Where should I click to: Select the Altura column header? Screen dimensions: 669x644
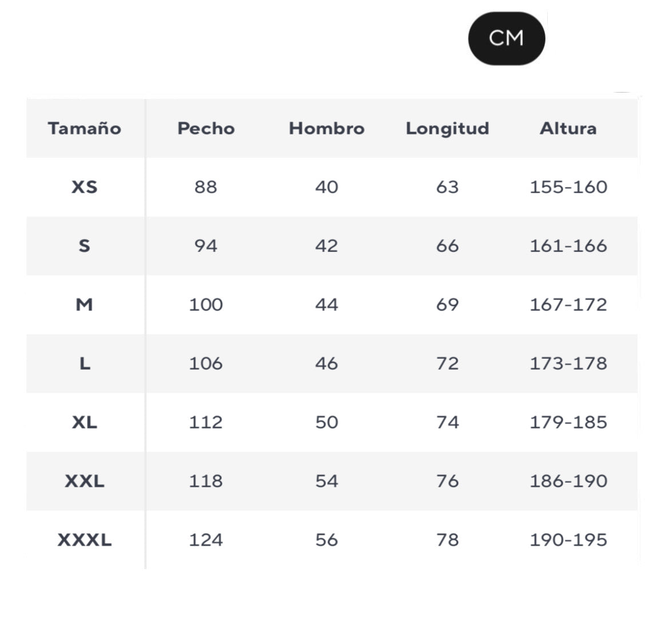pos(568,129)
